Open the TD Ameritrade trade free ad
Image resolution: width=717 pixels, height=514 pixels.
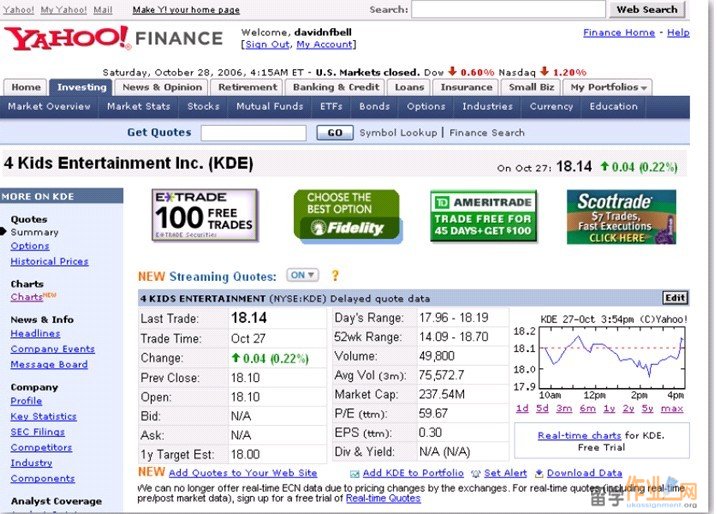coord(483,216)
